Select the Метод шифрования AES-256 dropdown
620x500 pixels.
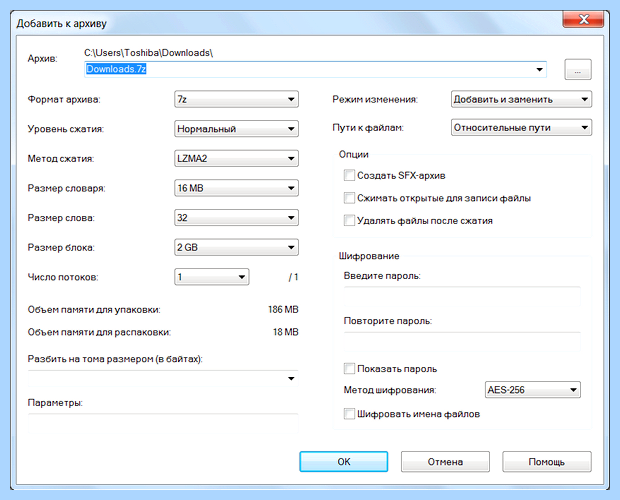tap(533, 390)
